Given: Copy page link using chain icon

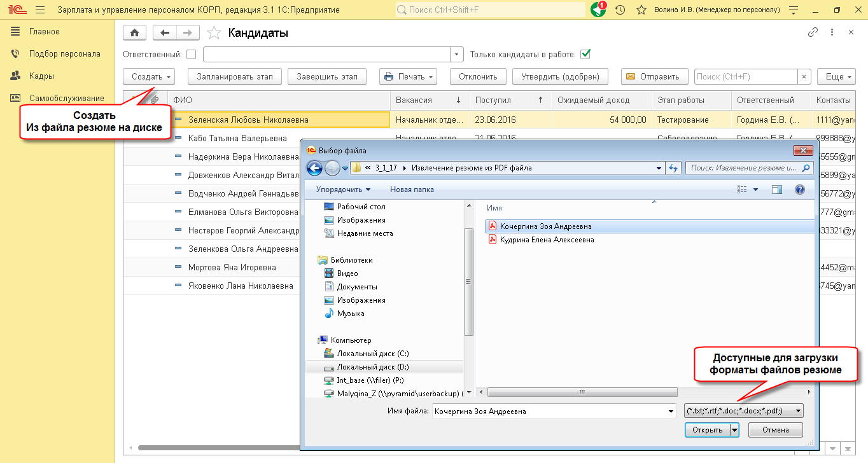Looking at the screenshot, I should point(813,32).
